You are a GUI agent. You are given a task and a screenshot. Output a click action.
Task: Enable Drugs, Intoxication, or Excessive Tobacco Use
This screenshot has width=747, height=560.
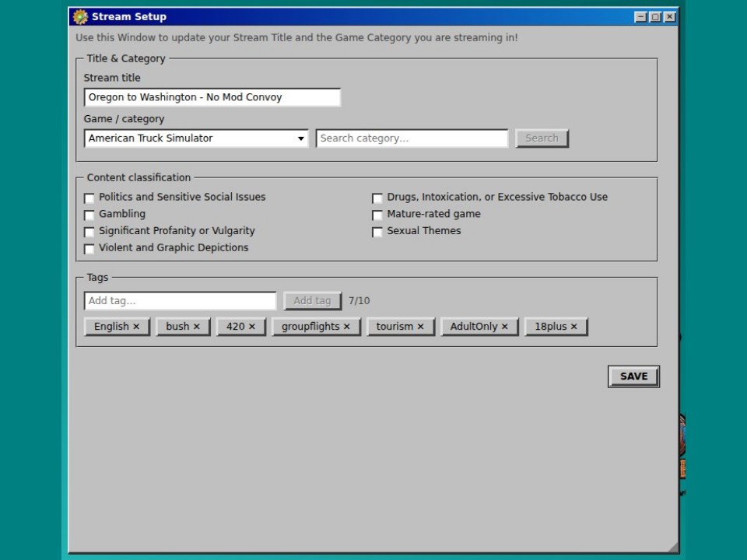pyautogui.click(x=377, y=198)
